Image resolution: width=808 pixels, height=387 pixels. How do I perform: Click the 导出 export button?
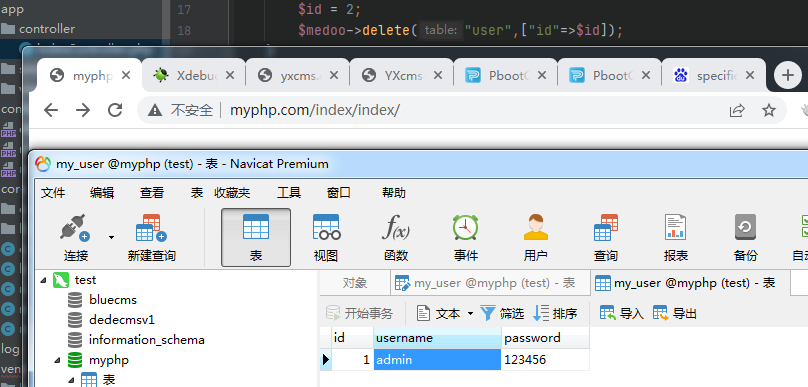coord(675,313)
